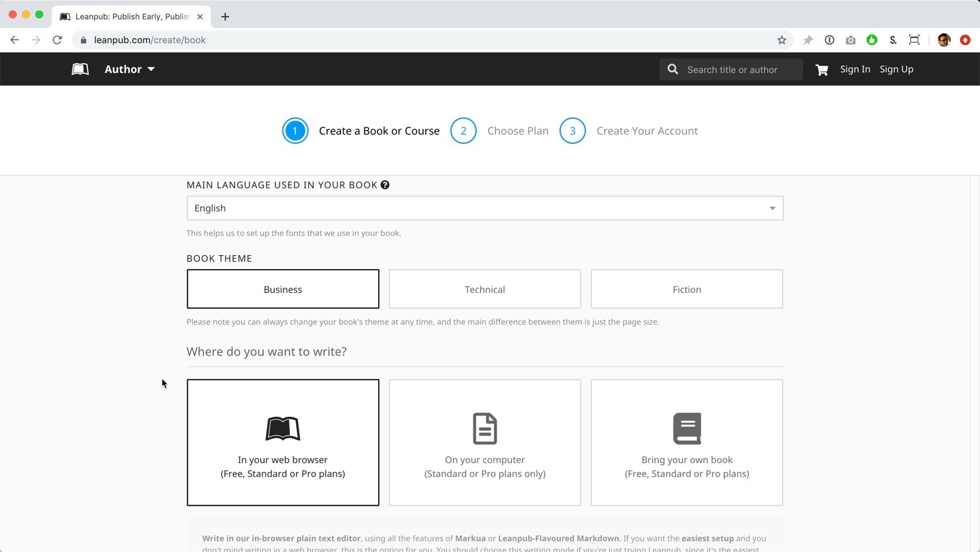Select 'On your computer' writing option
Screen dimensions: 980x552
coord(485,443)
